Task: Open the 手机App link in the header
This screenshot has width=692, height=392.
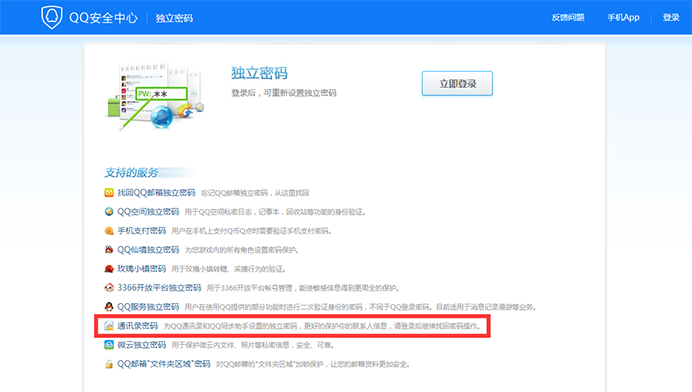Action: click(x=623, y=17)
